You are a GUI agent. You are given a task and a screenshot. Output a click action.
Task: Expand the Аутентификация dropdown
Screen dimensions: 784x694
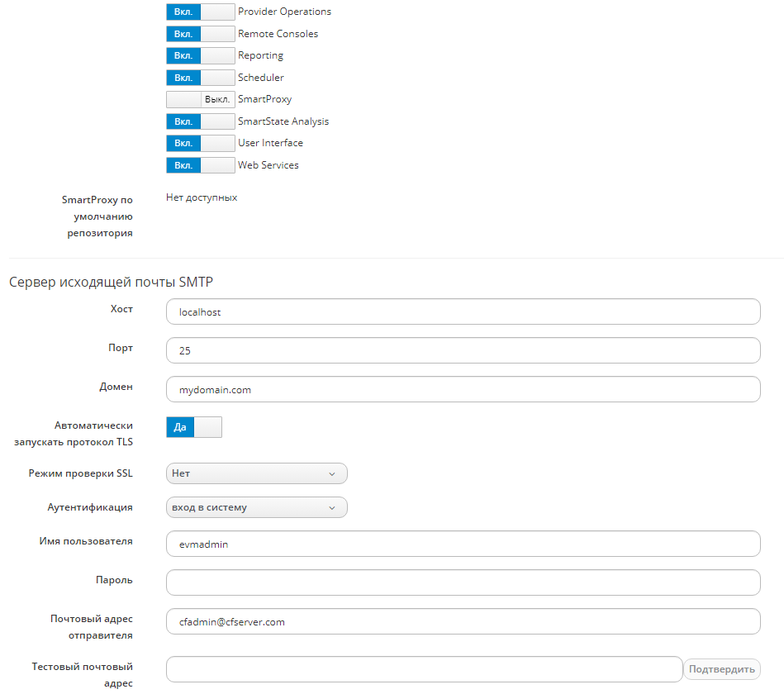pos(256,507)
